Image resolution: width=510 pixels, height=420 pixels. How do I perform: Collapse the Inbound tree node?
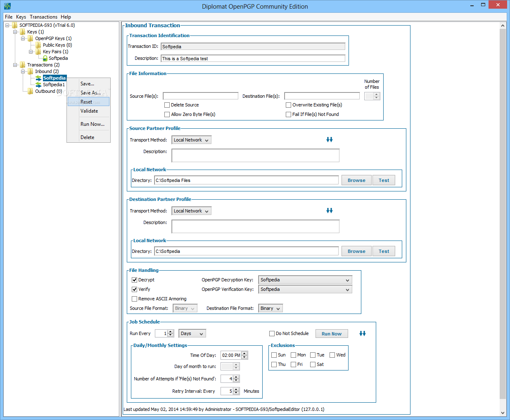pyautogui.click(x=23, y=71)
